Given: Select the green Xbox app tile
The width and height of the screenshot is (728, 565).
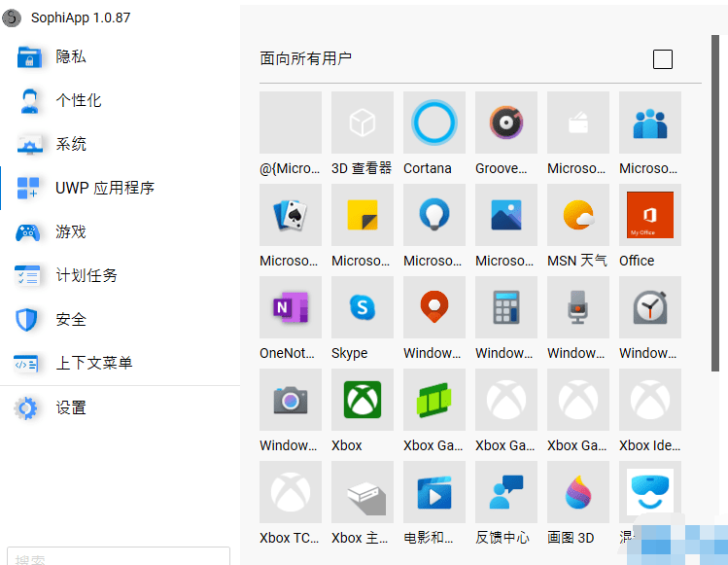Looking at the screenshot, I should [363, 400].
